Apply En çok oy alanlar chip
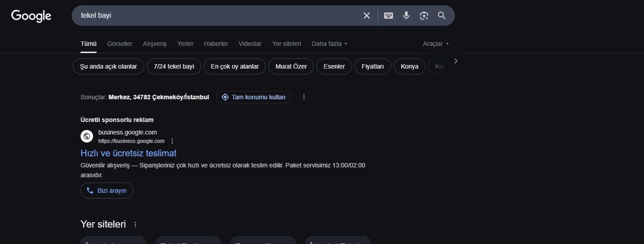This screenshot has width=644, height=244. point(235,66)
